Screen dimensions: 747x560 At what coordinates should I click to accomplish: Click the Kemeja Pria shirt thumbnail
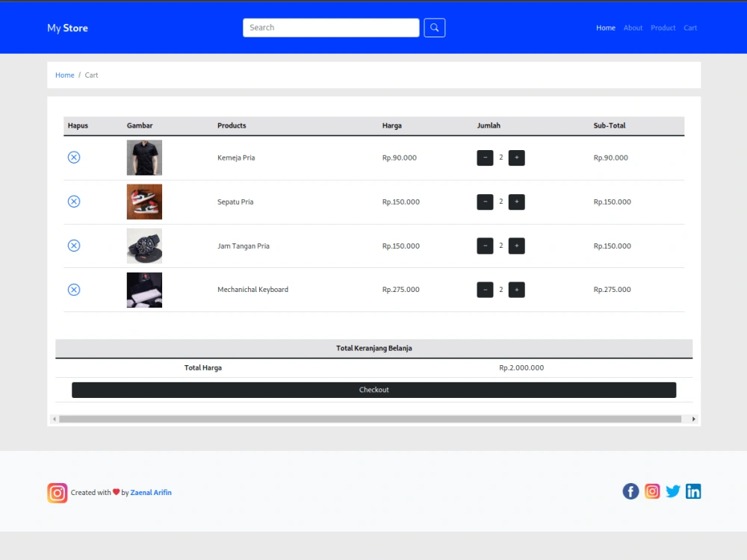click(x=144, y=158)
